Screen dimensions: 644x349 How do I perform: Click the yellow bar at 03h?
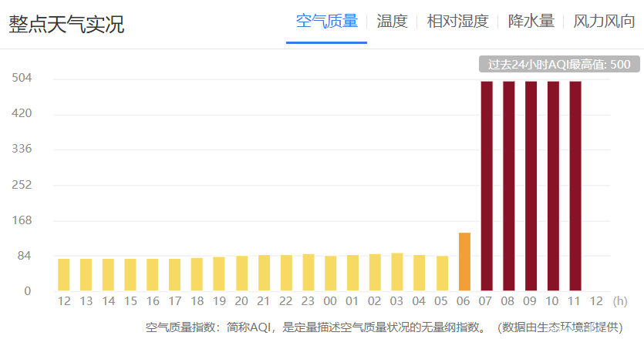pyautogui.click(x=397, y=272)
